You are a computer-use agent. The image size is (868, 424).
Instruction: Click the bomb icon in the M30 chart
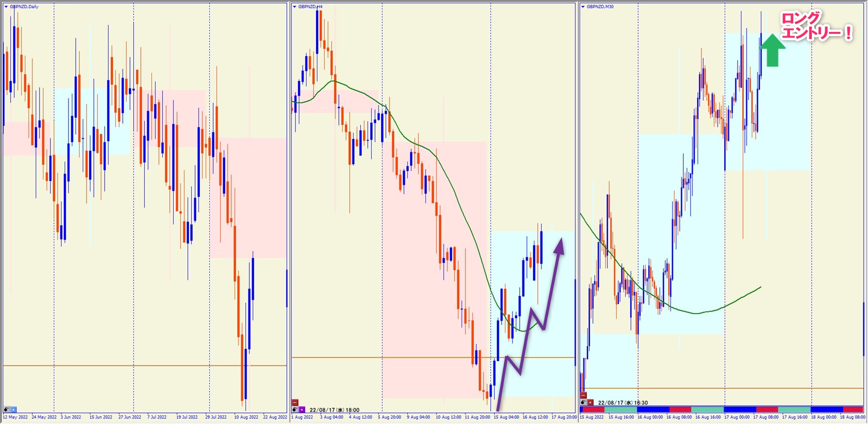tap(583, 403)
